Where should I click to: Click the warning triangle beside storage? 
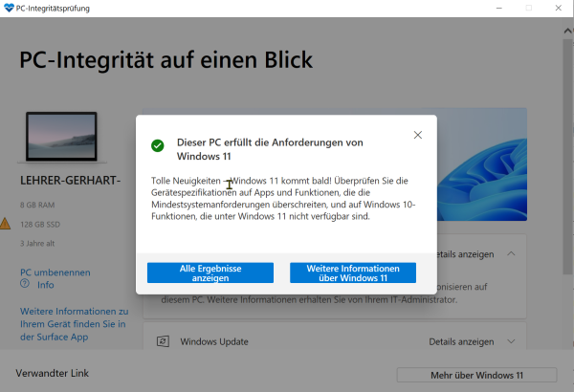6,224
